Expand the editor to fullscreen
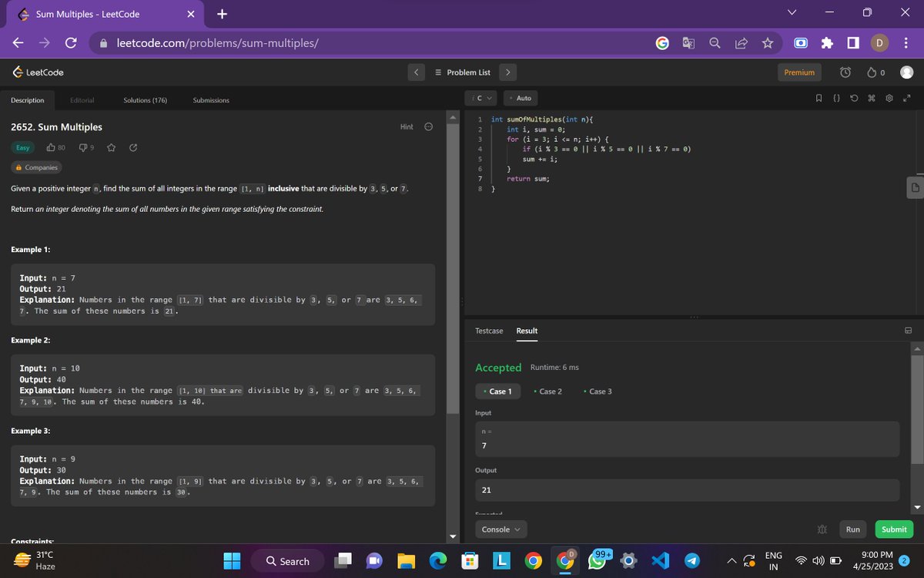This screenshot has width=924, height=578. click(907, 98)
